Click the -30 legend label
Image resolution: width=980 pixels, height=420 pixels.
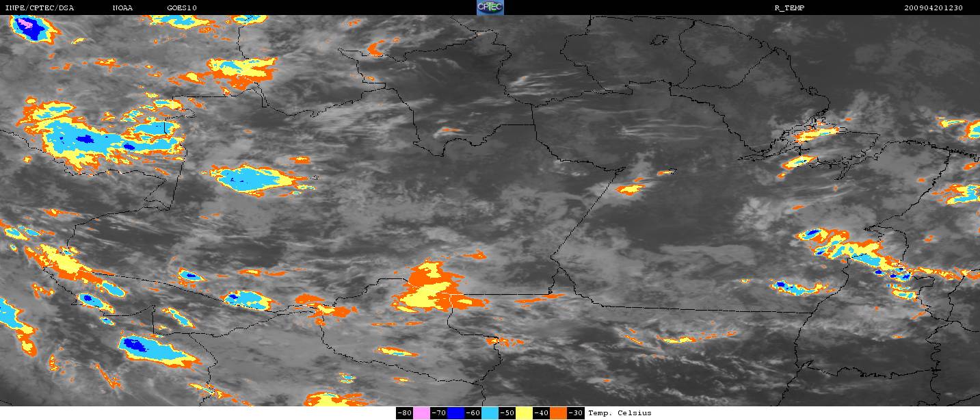click(576, 413)
